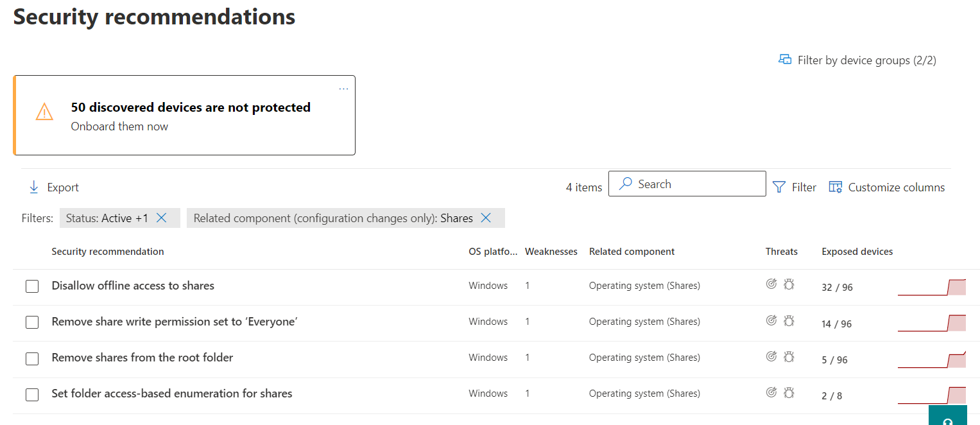Remove the Status: Active +1 filter

pos(162,218)
